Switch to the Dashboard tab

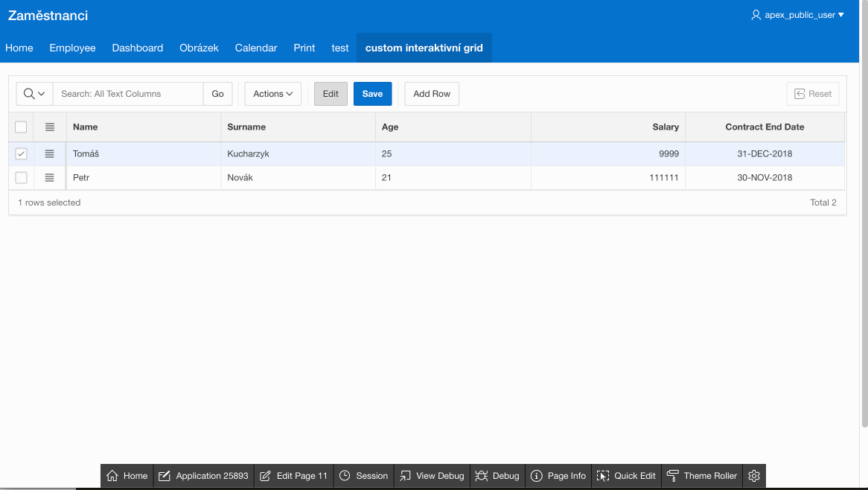point(137,48)
